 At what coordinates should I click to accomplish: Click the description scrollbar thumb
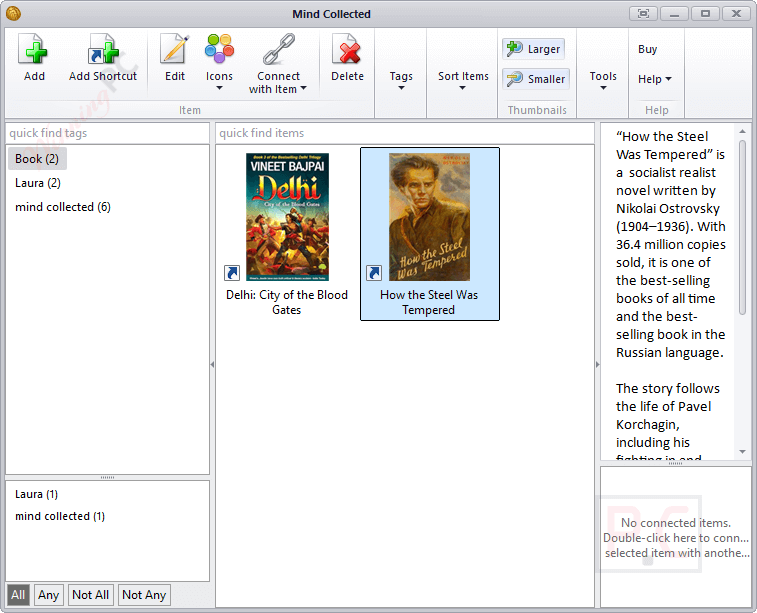(x=742, y=227)
